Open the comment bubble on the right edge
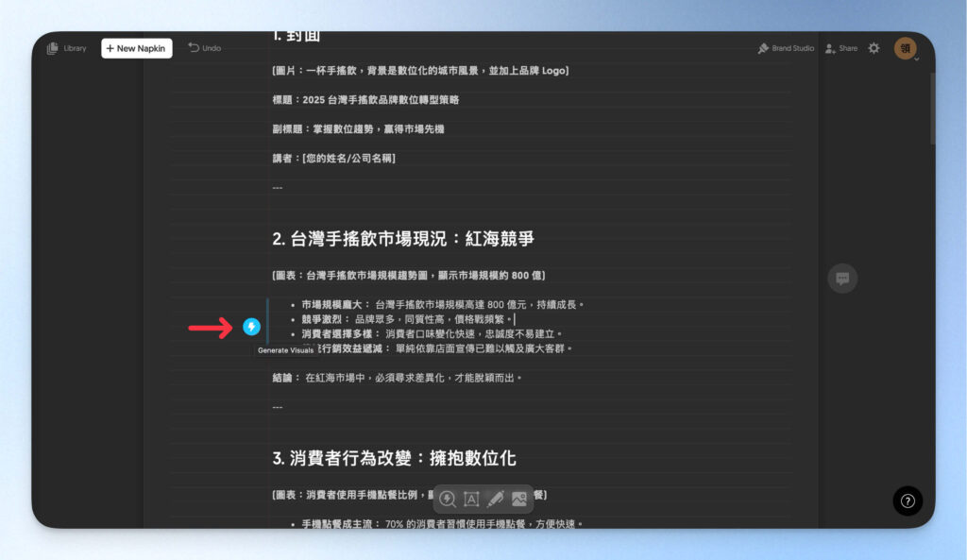This screenshot has height=560, width=967. [841, 277]
